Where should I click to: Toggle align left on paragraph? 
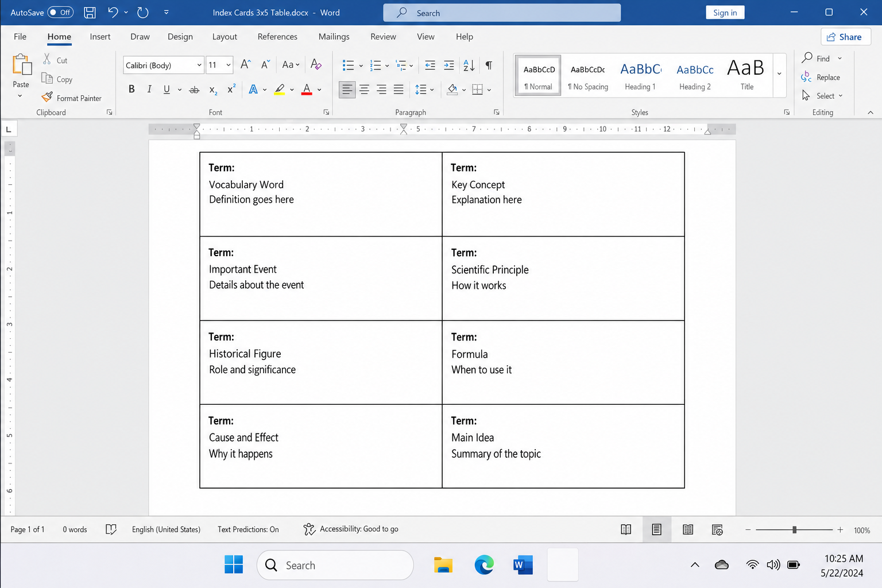coord(347,90)
